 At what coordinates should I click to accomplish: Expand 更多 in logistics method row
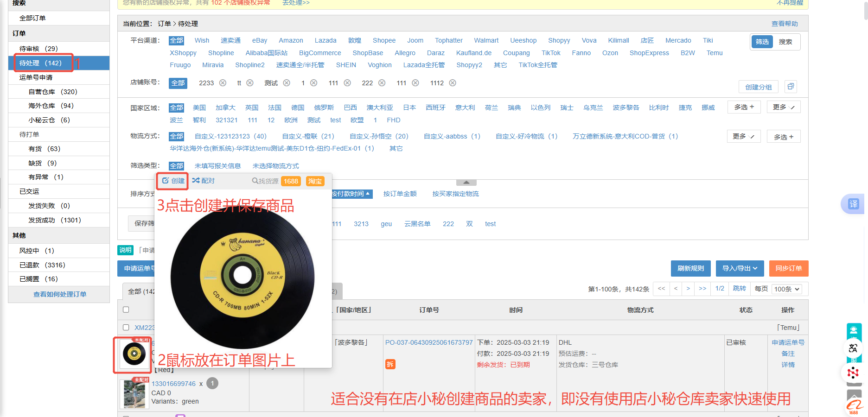[x=744, y=136]
